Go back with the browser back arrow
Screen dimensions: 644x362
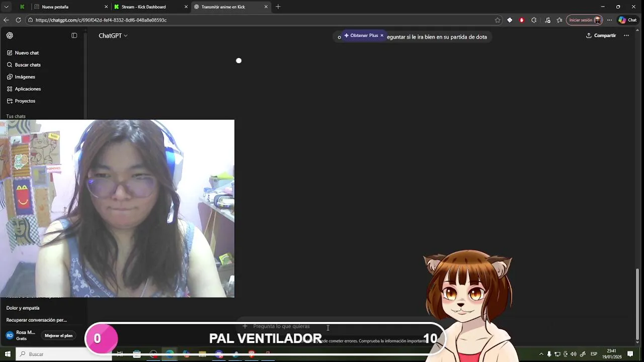6,20
